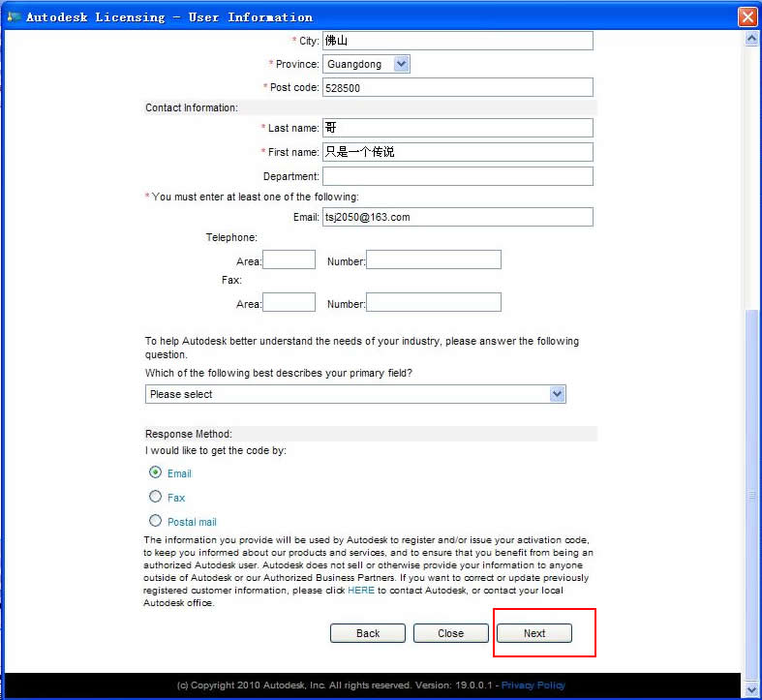Click the Autodesk icon in title bar
The height and width of the screenshot is (700, 762).
pyautogui.click(x=14, y=16)
